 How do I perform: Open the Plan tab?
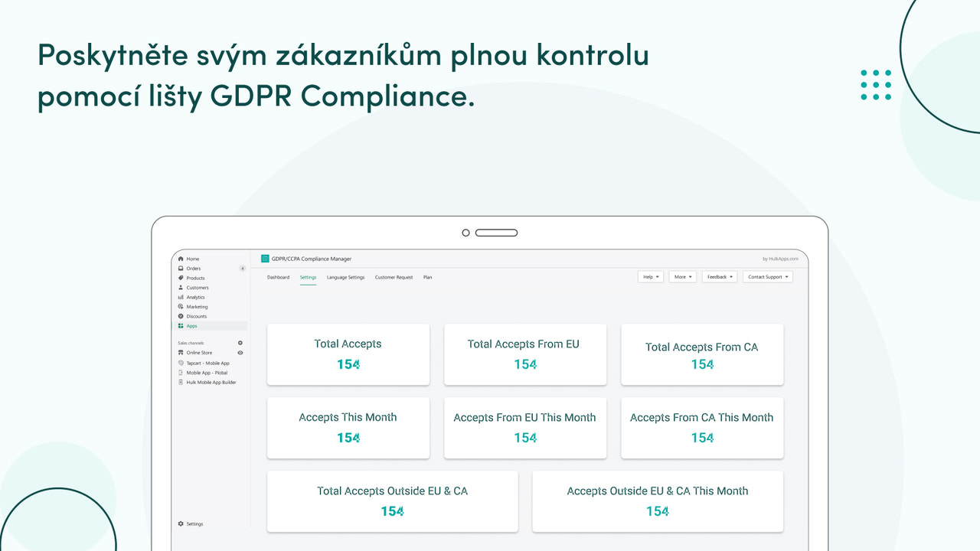coord(427,277)
